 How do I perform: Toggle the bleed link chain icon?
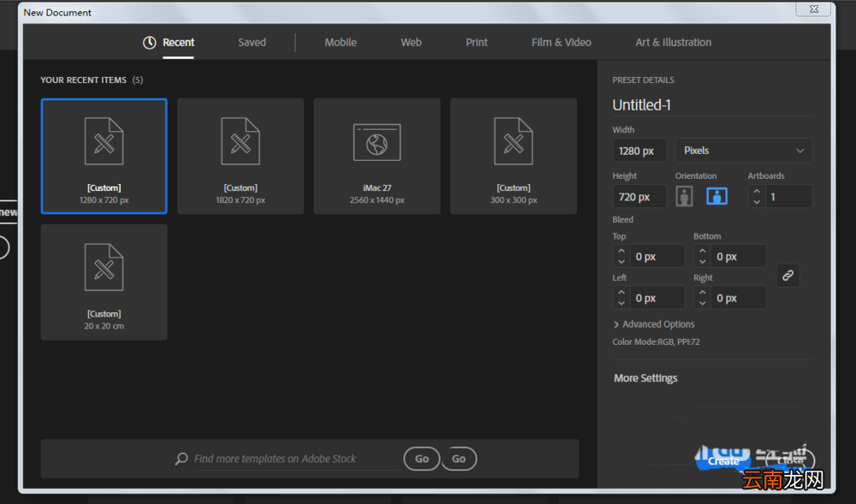[788, 276]
